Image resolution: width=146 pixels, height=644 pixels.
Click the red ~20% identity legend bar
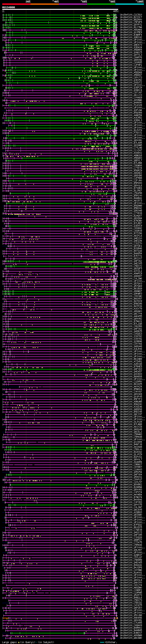point(16,4)
